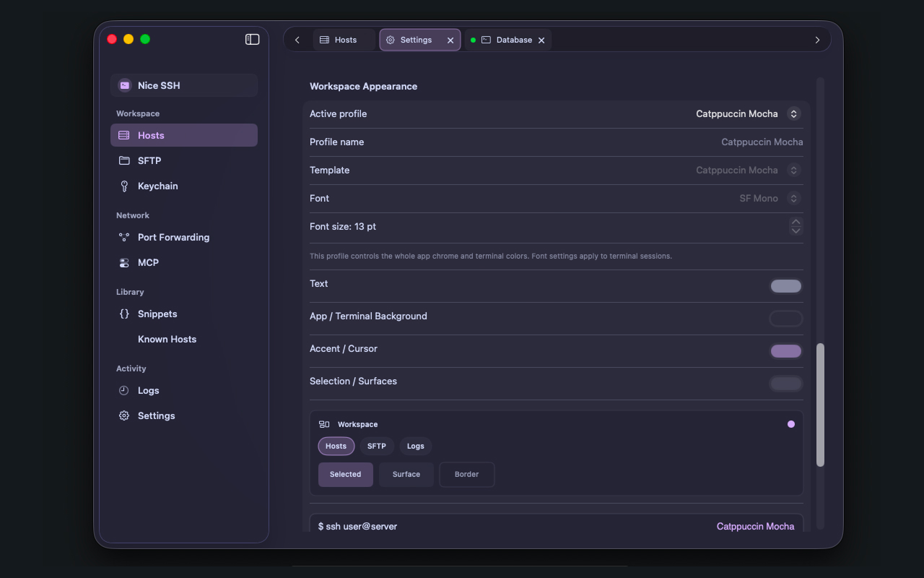Click the MCP toggle-style icon

[124, 262]
